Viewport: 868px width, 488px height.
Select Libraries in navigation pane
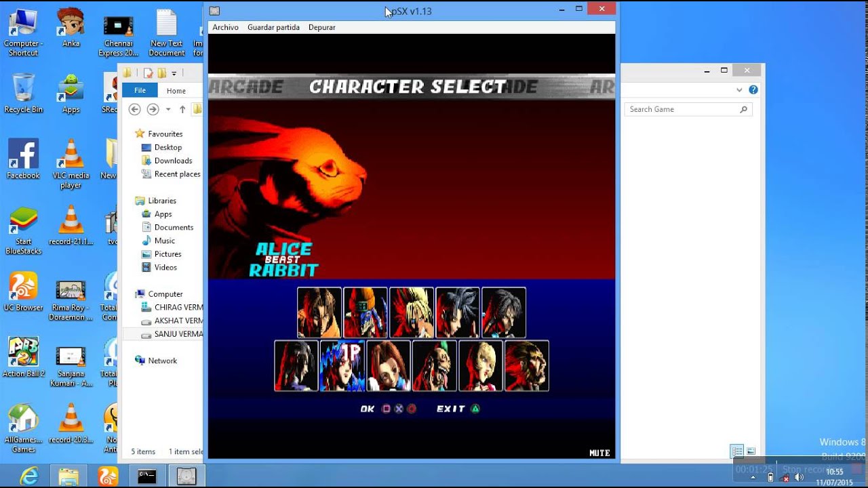click(155, 201)
